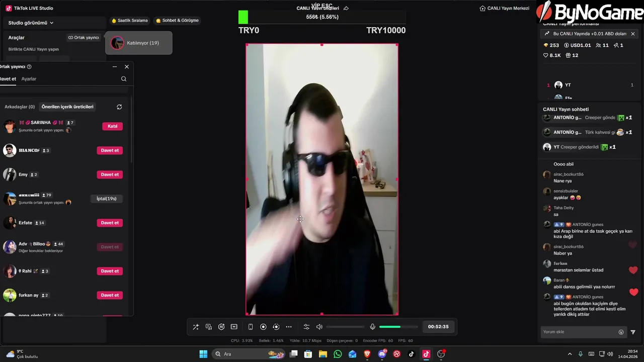
Task: Click the mobile phone view icon
Action: pyautogui.click(x=251, y=327)
